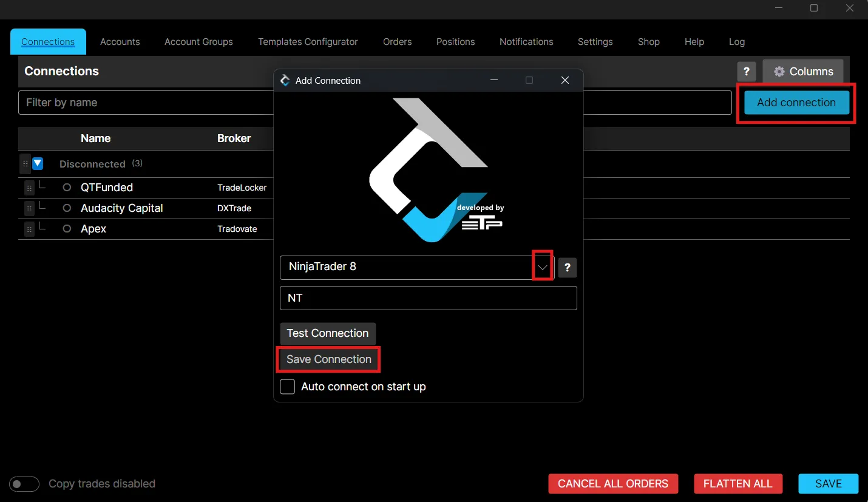Enable Auto connect on start up
Viewport: 868px width, 502px height.
288,387
